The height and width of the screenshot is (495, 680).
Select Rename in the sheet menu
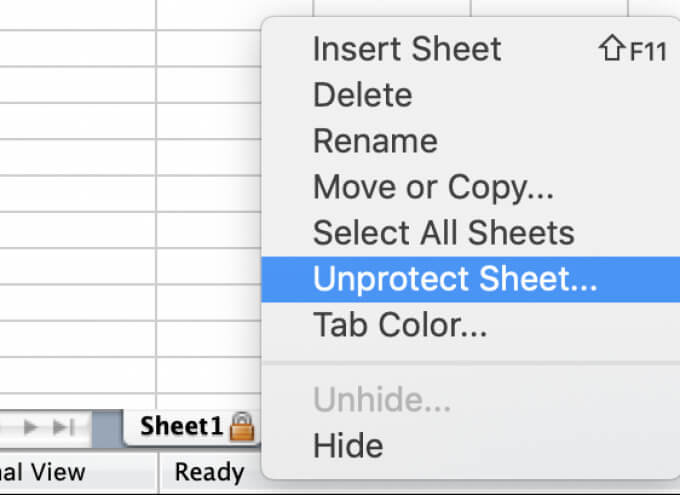pyautogui.click(x=375, y=141)
